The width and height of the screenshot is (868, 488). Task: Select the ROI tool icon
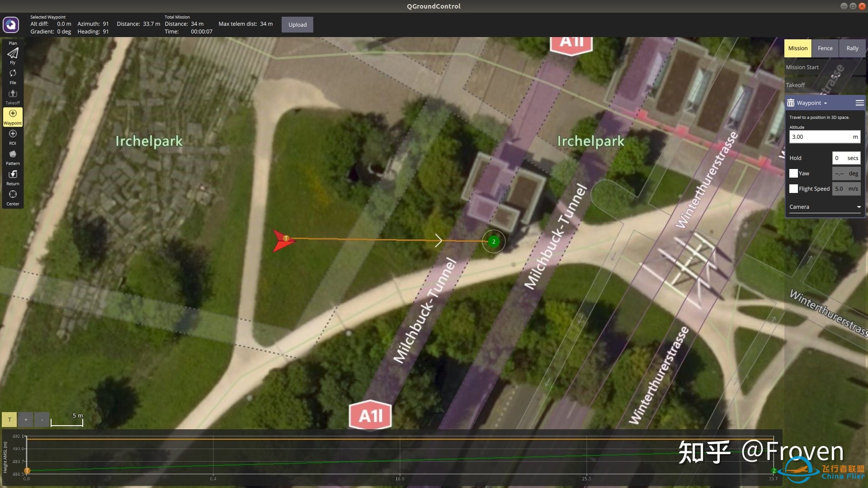(13, 133)
